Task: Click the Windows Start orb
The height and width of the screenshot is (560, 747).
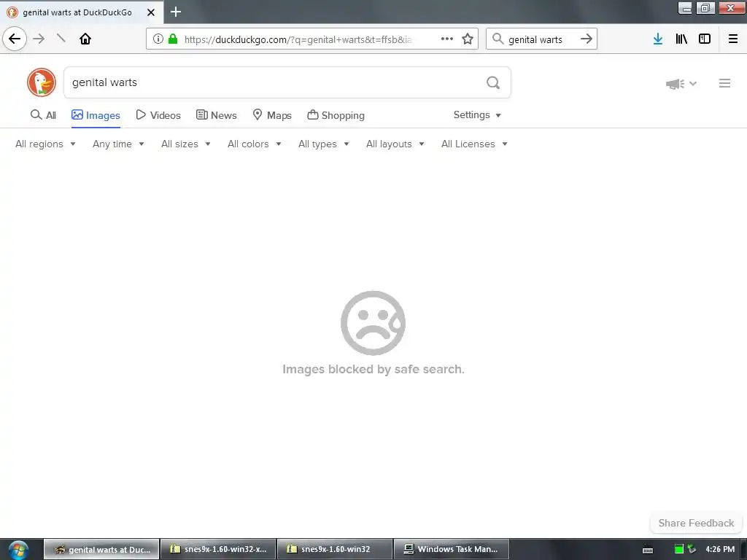Action: coord(18,550)
